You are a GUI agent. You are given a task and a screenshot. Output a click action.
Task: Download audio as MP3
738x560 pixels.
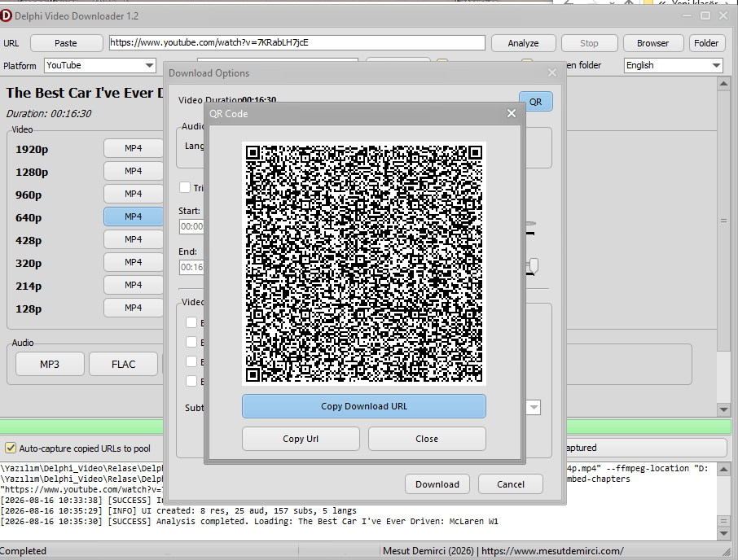(50, 364)
